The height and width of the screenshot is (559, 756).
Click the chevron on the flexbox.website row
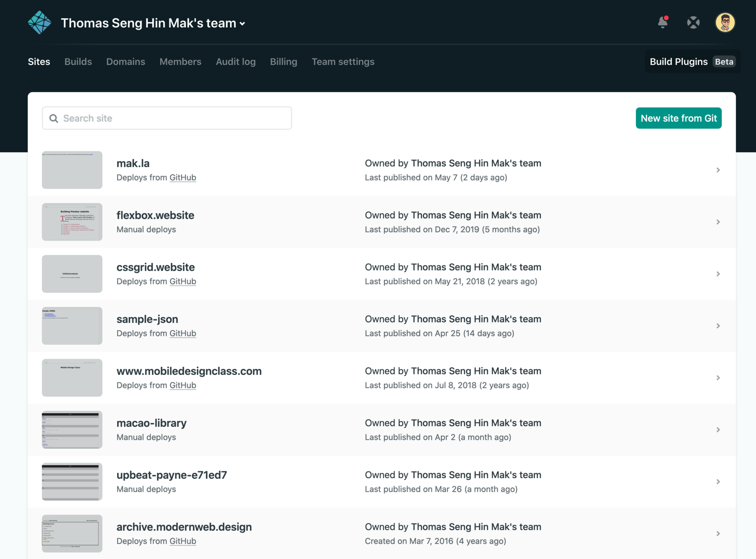pyautogui.click(x=718, y=222)
